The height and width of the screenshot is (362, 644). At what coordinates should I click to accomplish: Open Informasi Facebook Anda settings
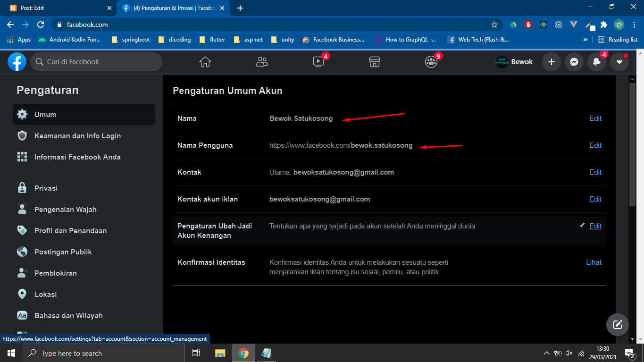tap(84, 157)
